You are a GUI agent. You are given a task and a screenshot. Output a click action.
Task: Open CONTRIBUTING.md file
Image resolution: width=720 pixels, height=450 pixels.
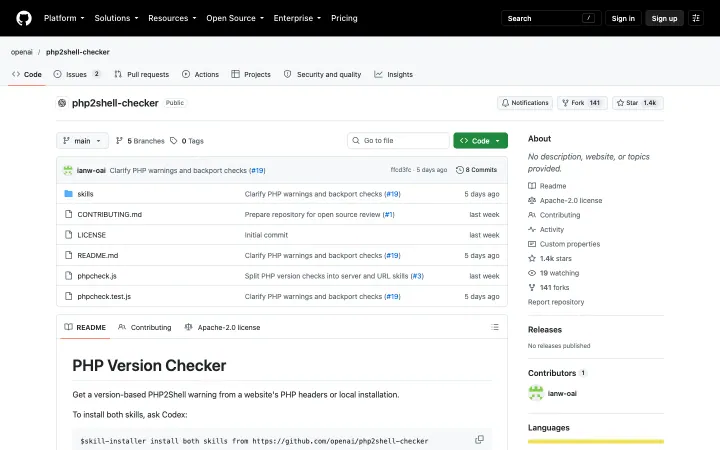109,214
